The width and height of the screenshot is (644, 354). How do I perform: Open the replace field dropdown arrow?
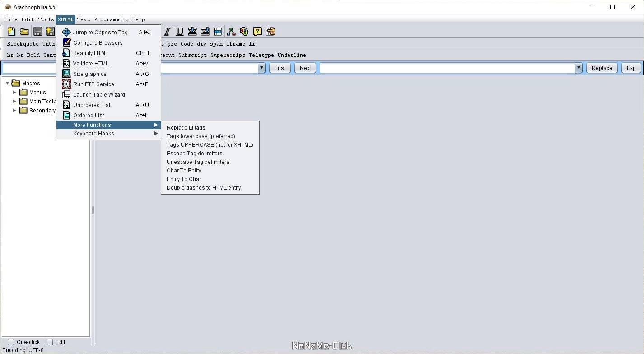pyautogui.click(x=579, y=68)
